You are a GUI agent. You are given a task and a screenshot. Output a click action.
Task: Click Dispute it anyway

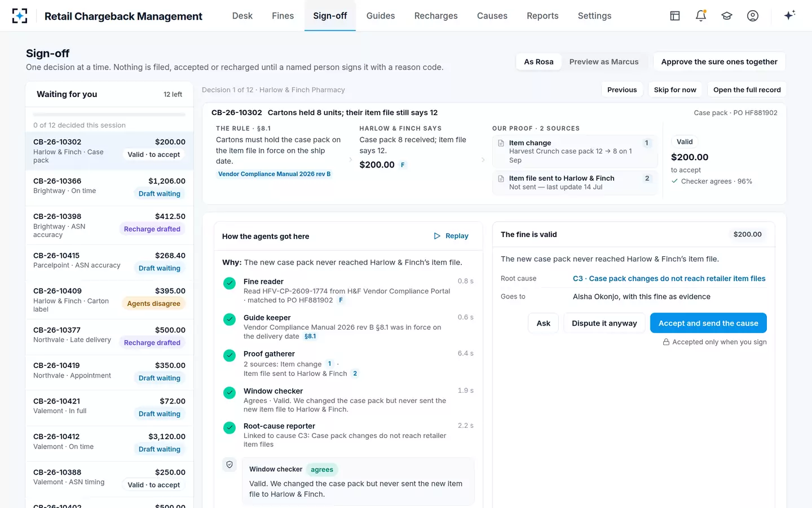(x=604, y=323)
